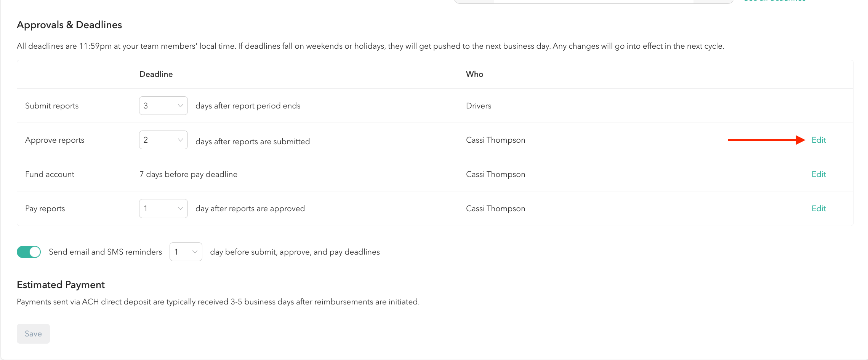Viewport: 868px width, 360px height.
Task: Click the Approvals & Deadlines heading
Action: coord(69,25)
